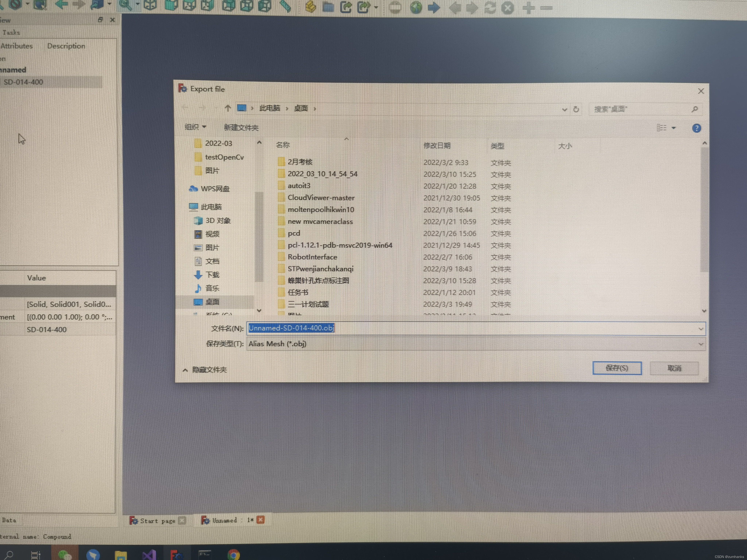Expand the 组织 dropdown menu

click(195, 127)
